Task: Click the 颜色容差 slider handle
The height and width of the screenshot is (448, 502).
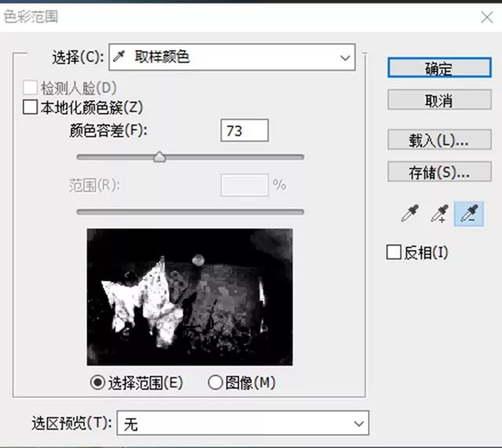Action: point(159,157)
